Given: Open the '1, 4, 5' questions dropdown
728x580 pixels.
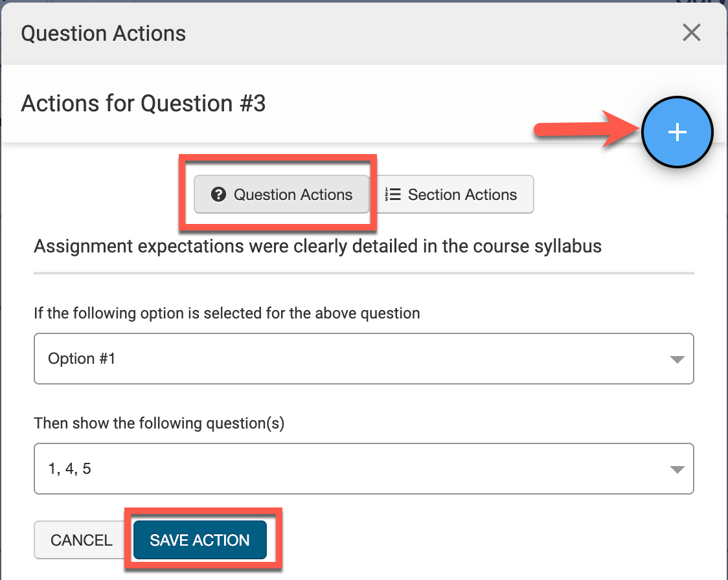Looking at the screenshot, I should tap(363, 469).
